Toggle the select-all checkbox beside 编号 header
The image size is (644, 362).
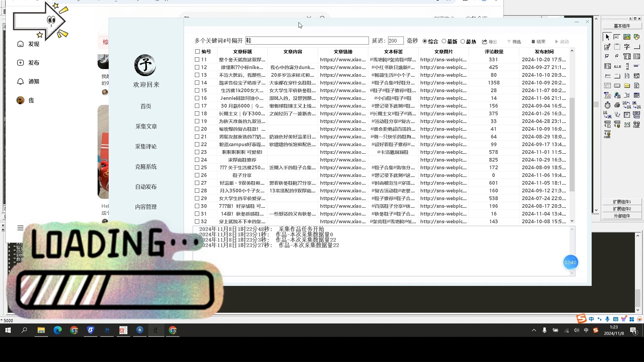click(x=197, y=52)
